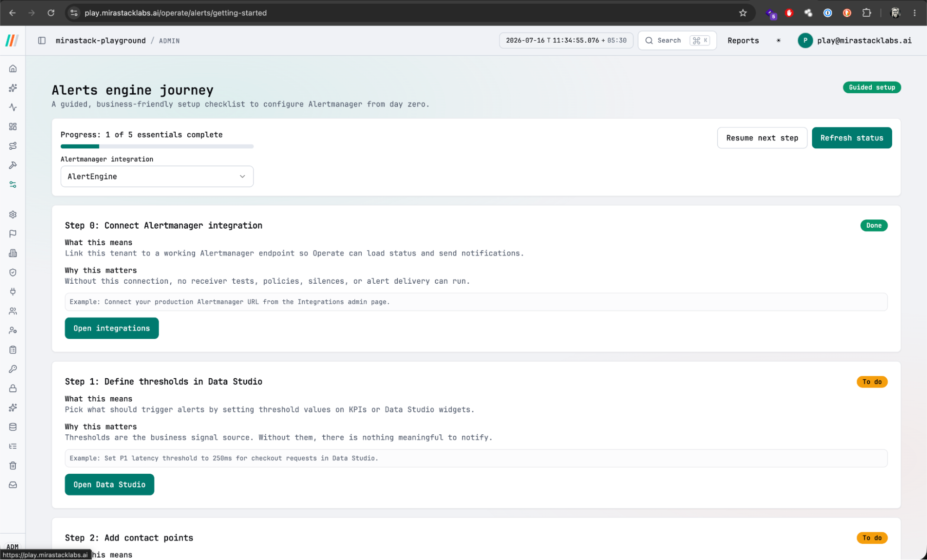Open the database icon in the sidebar

point(13,427)
